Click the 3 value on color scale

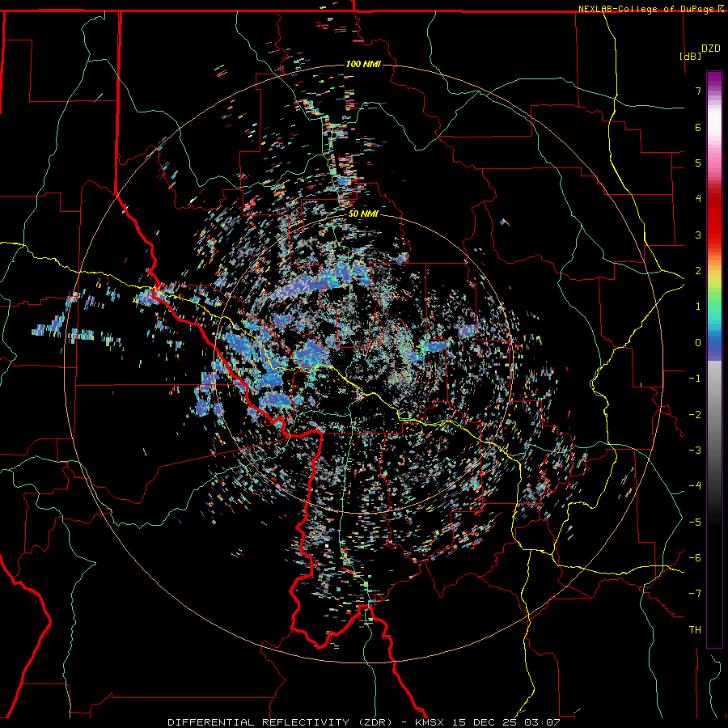(x=698, y=235)
